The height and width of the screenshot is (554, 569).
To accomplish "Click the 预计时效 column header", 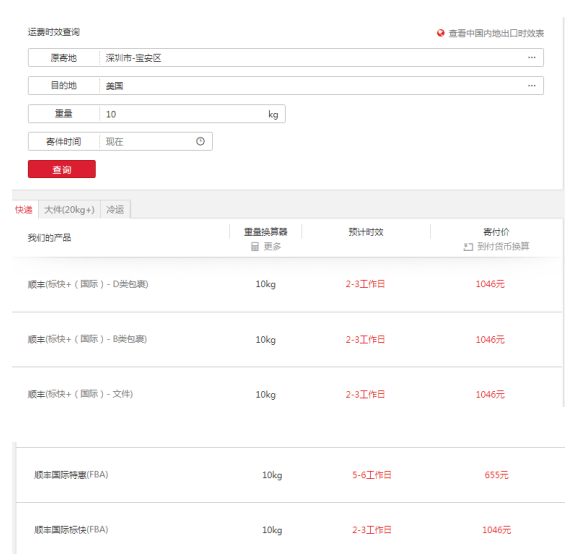I will pyautogui.click(x=366, y=232).
